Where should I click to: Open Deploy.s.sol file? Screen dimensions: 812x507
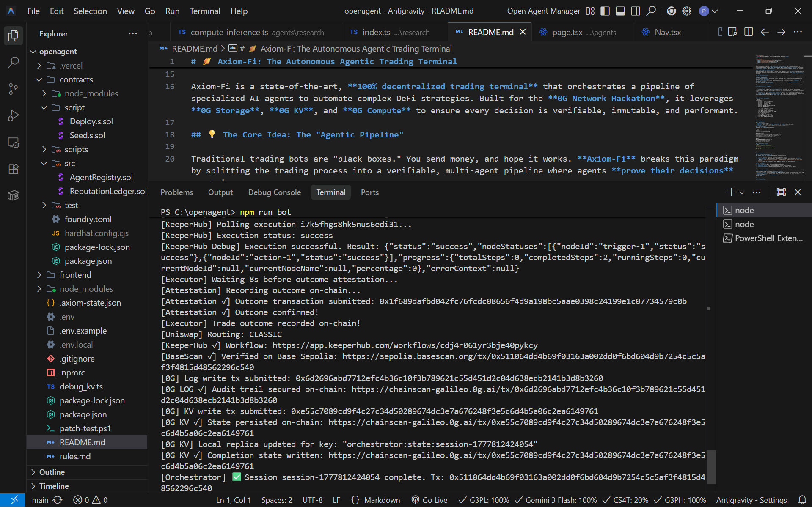tap(91, 121)
